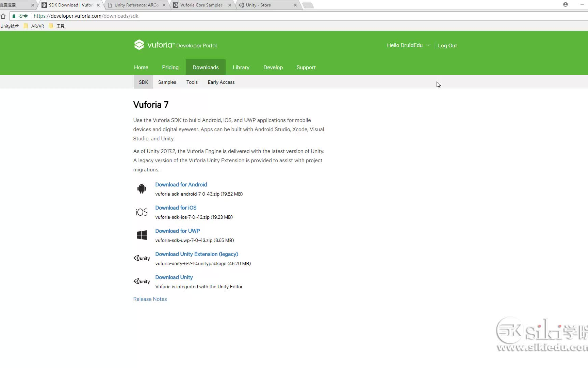Click the address bar URL field

point(299,16)
